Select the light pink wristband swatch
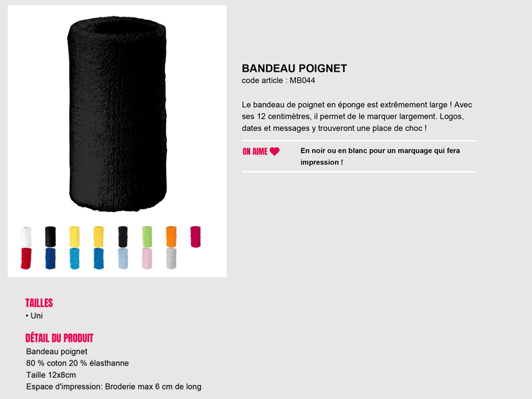Screen dimensions: 532x399 (x=147, y=259)
